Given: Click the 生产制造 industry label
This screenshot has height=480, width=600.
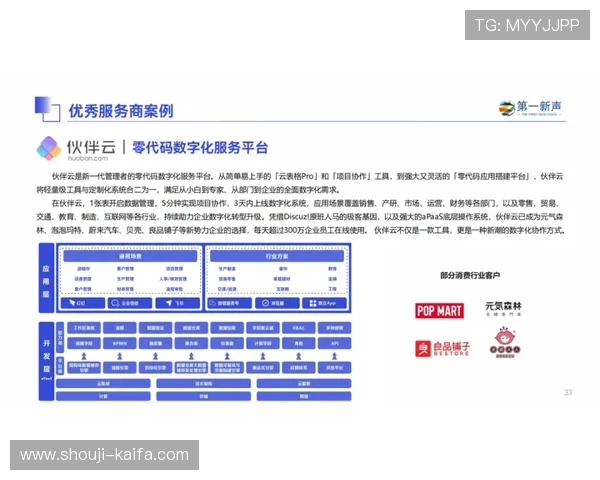Looking at the screenshot, I should [227, 269].
